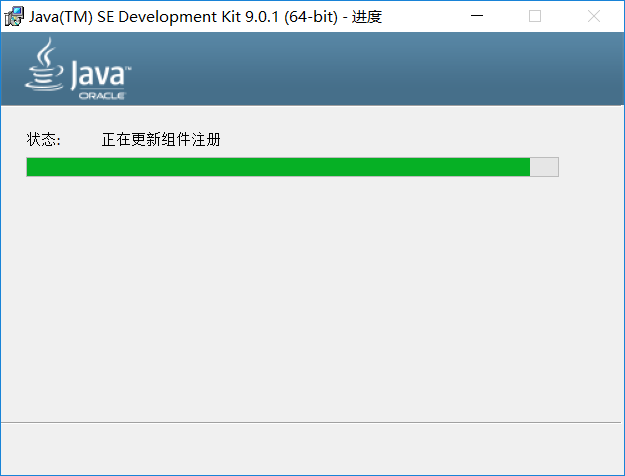Image resolution: width=625 pixels, height=476 pixels.
Task: Click the installer icon in the title bar
Action: coord(14,16)
